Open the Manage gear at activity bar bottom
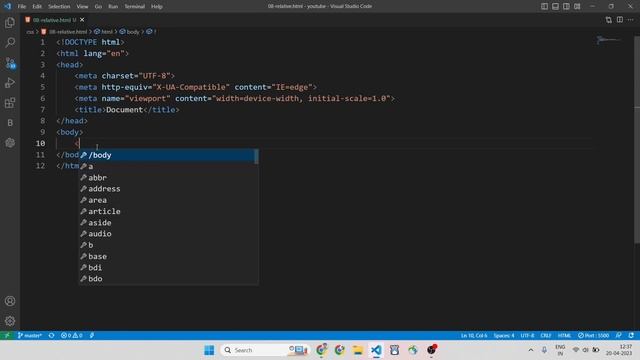The image size is (640, 360). [x=10, y=321]
